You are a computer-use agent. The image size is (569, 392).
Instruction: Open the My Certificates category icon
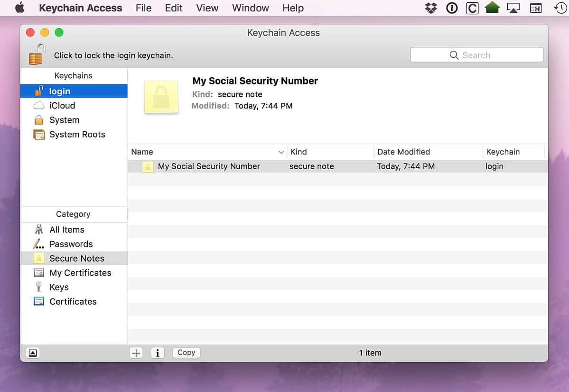point(39,273)
